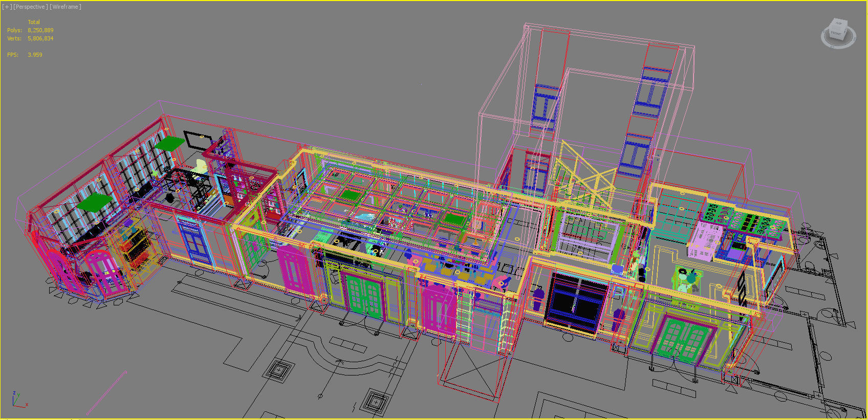Open the [Wireframe] shading viewport menu
Screen dimensions: 868x420
tap(66, 7)
